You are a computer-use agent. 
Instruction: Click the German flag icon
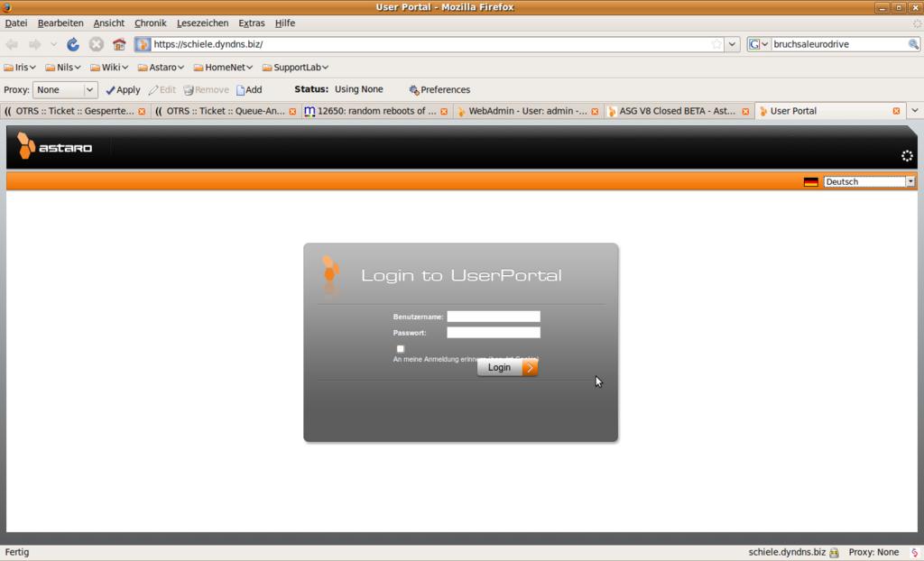click(811, 182)
